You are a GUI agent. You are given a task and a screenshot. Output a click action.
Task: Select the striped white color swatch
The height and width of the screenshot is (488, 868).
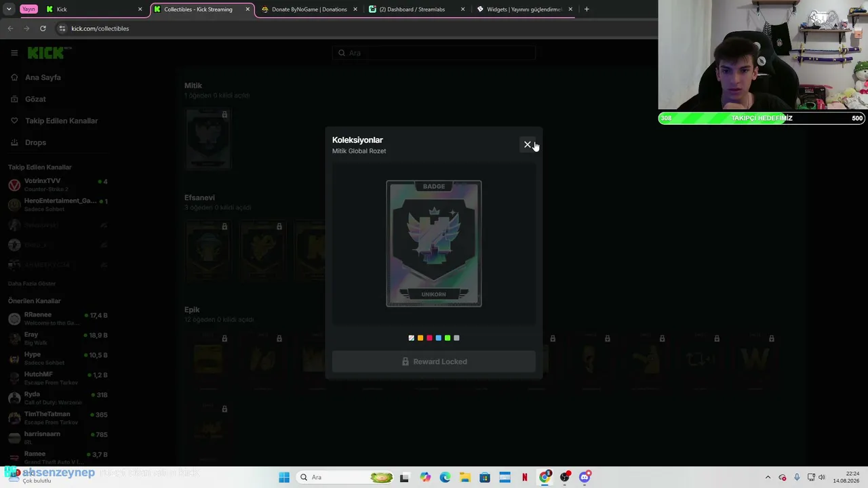coord(412,338)
